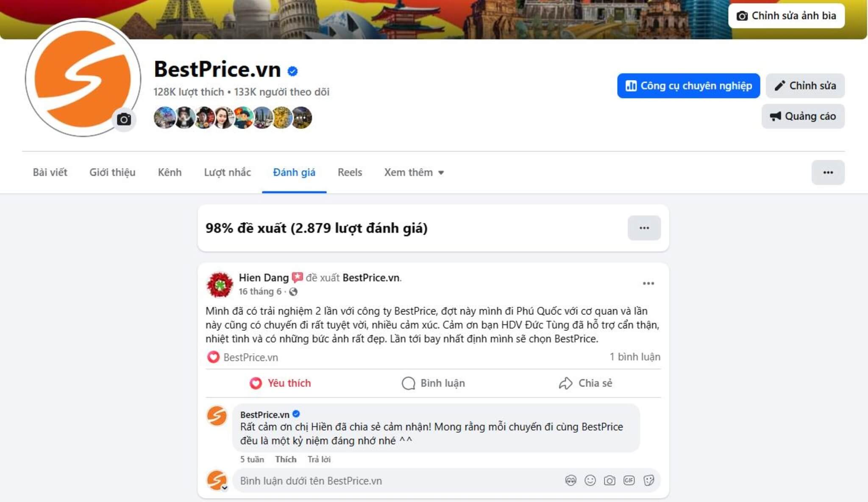Expand the Xem thêm tab dropdown

pyautogui.click(x=414, y=172)
